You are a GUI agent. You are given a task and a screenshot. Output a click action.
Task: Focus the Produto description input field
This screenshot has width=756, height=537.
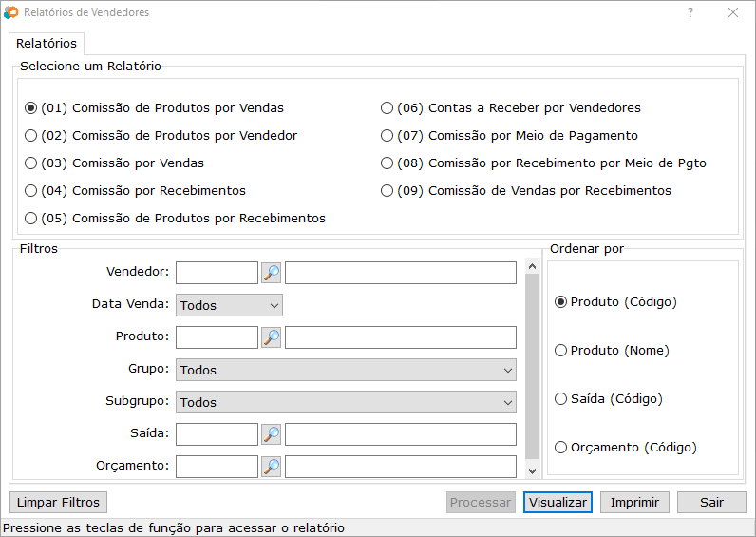coord(401,337)
